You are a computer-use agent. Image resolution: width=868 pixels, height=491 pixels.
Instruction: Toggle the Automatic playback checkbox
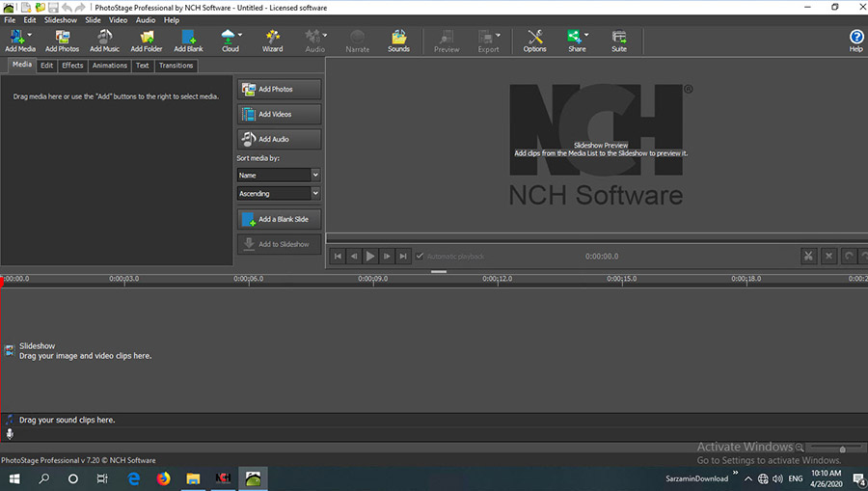[420, 257]
